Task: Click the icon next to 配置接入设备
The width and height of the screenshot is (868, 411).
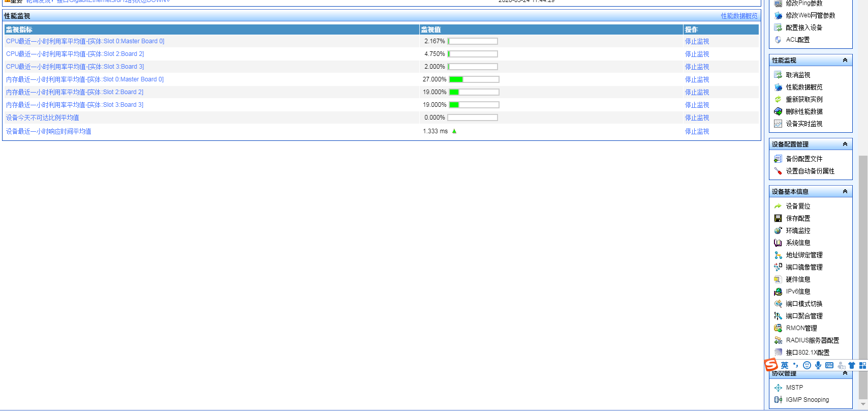Action: 778,27
